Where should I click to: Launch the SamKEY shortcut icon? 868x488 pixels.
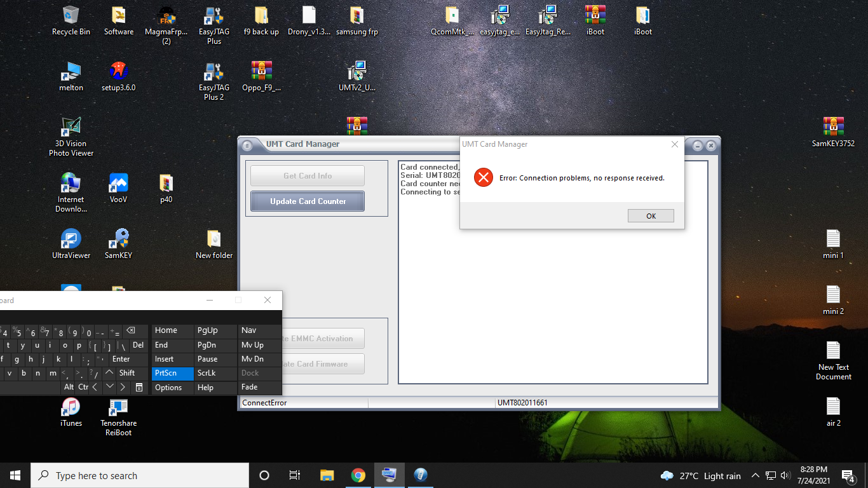(x=119, y=244)
